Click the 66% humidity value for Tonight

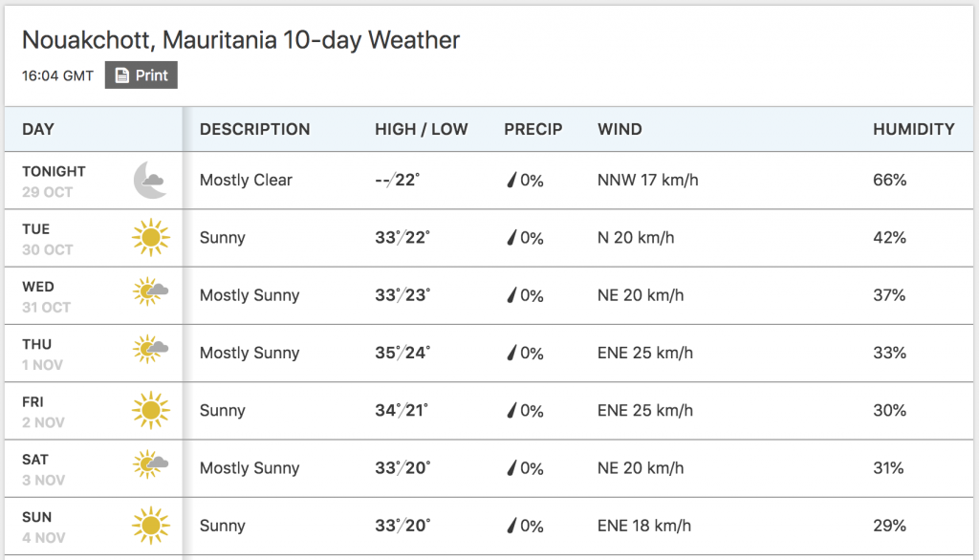pos(890,181)
